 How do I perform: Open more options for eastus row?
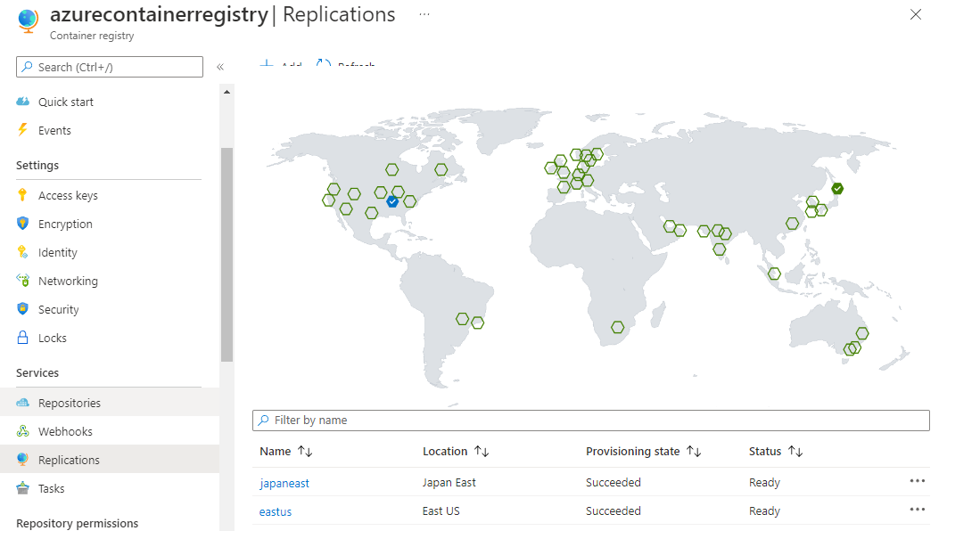point(917,510)
